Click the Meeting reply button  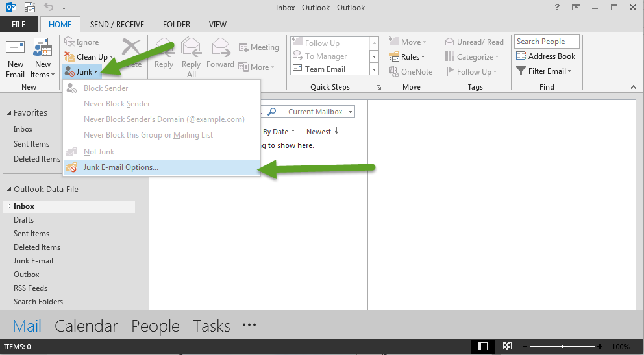click(x=259, y=47)
